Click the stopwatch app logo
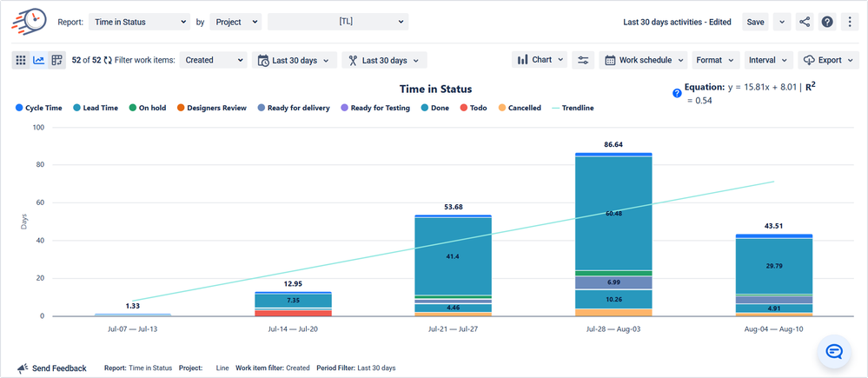This screenshot has width=868, height=378. tap(29, 22)
